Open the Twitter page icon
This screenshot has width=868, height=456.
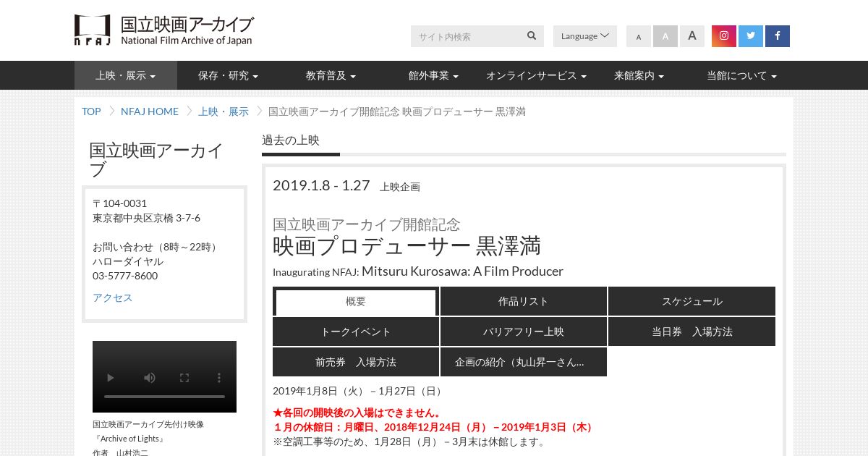(751, 36)
